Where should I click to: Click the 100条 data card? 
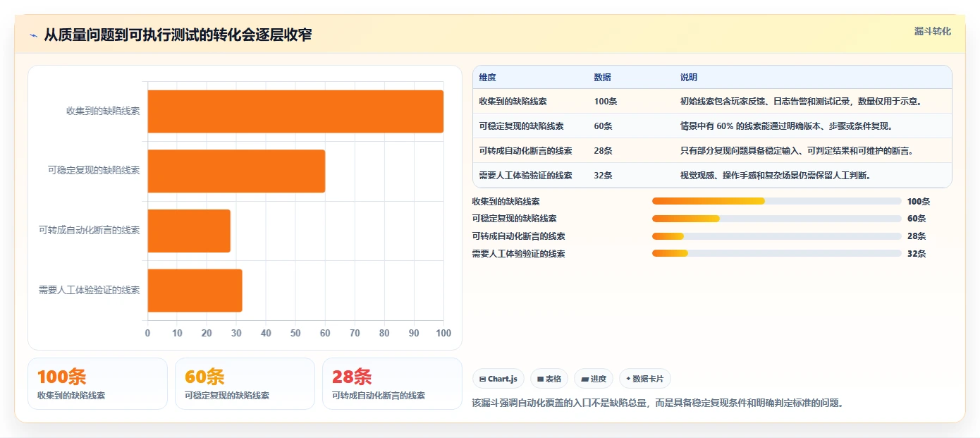(x=97, y=384)
